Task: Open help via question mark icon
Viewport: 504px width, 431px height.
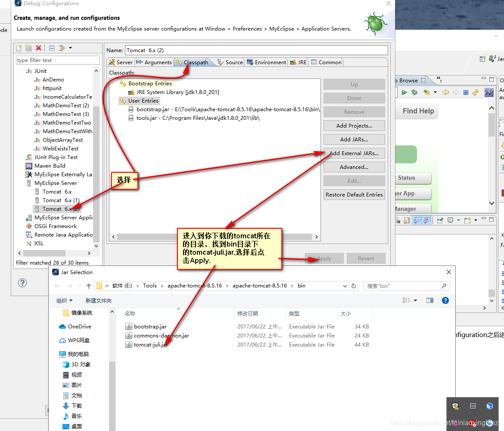Action: pyautogui.click(x=22, y=283)
